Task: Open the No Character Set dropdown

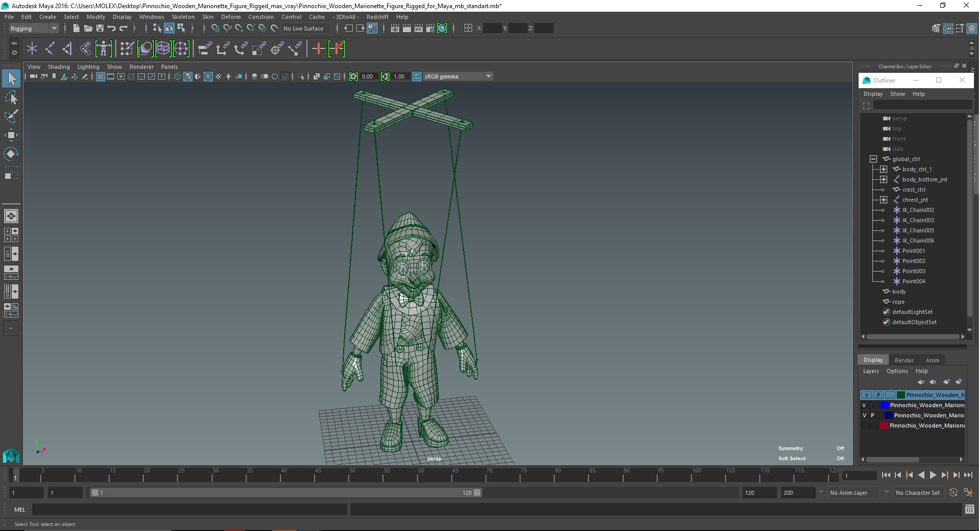Action: pyautogui.click(x=918, y=493)
